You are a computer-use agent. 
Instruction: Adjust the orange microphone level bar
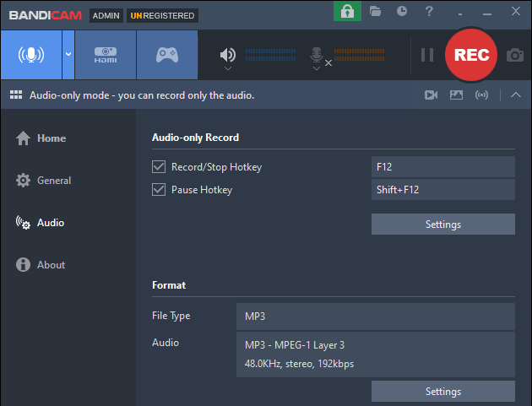[359, 55]
